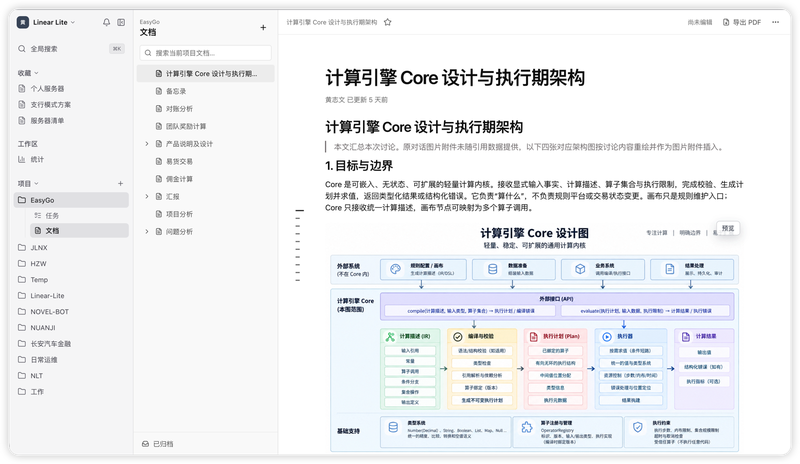The width and height of the screenshot is (800, 464).
Task: Open the notifications bell icon
Action: point(106,22)
